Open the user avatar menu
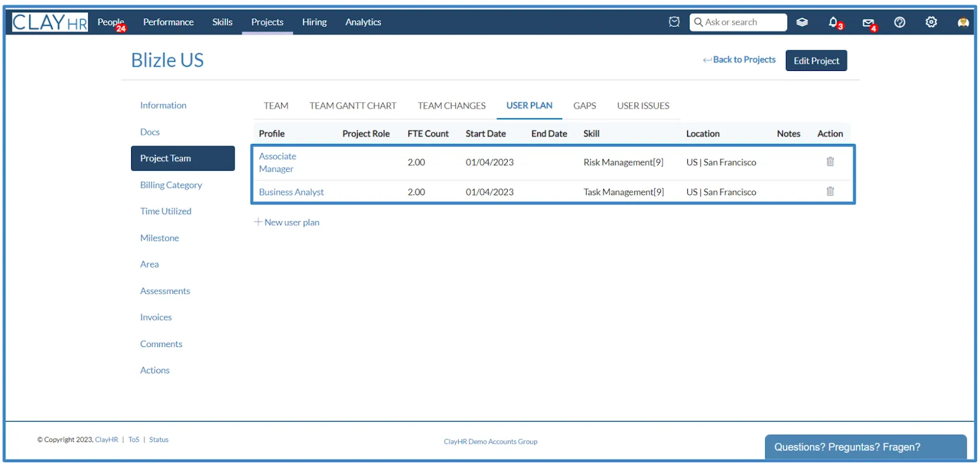 (x=963, y=23)
